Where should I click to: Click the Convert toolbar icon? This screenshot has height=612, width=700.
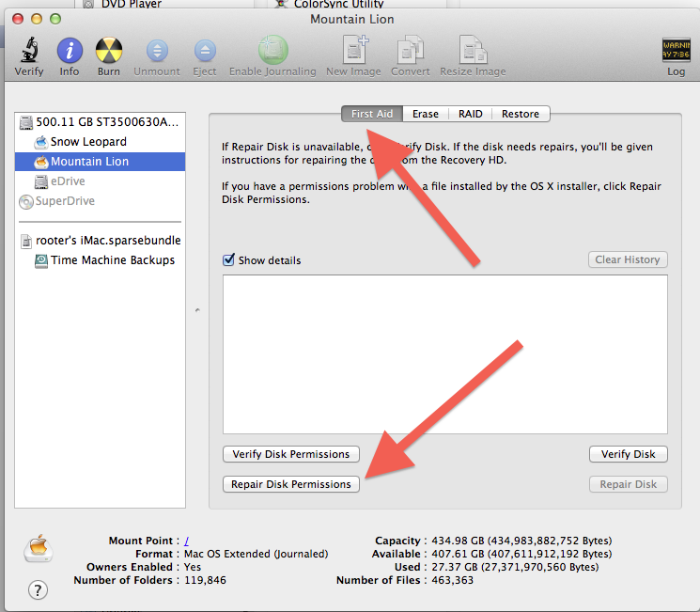[411, 50]
